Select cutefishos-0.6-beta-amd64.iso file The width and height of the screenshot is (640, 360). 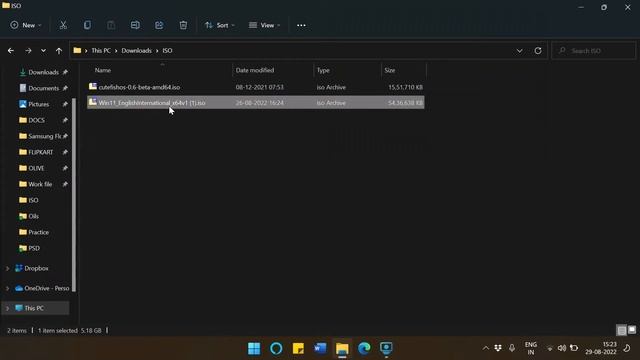[x=256, y=87]
